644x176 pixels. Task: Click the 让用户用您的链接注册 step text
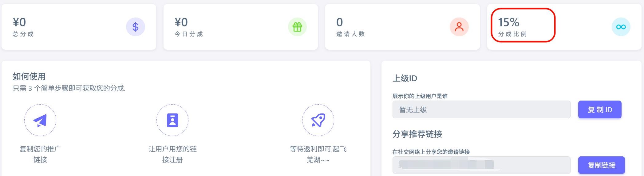[x=172, y=154]
